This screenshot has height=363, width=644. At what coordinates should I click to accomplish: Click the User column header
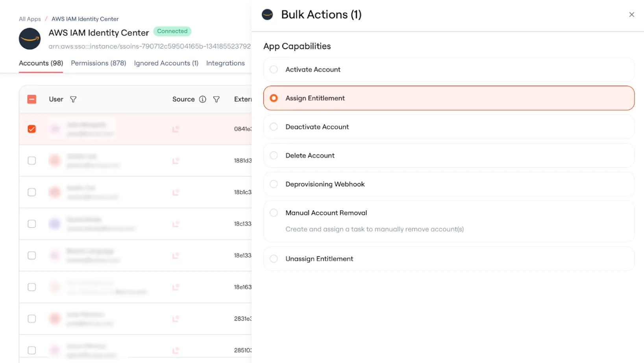56,99
